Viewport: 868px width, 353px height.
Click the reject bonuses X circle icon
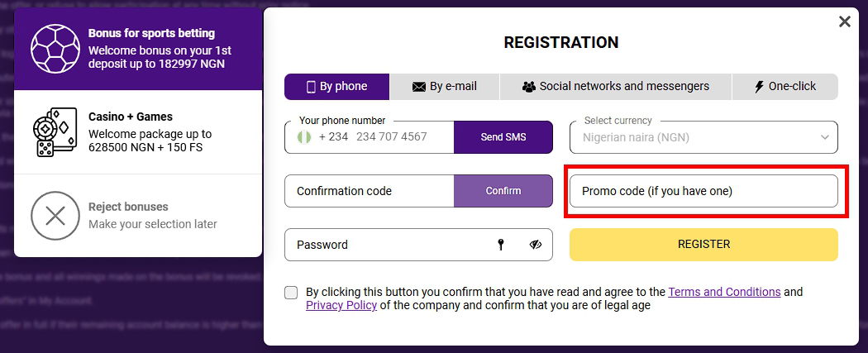point(55,216)
